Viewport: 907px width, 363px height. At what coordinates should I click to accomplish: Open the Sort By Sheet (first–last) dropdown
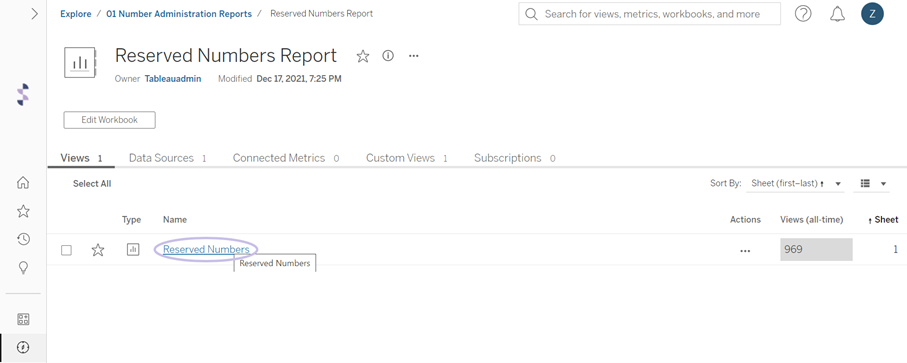pyautogui.click(x=795, y=184)
